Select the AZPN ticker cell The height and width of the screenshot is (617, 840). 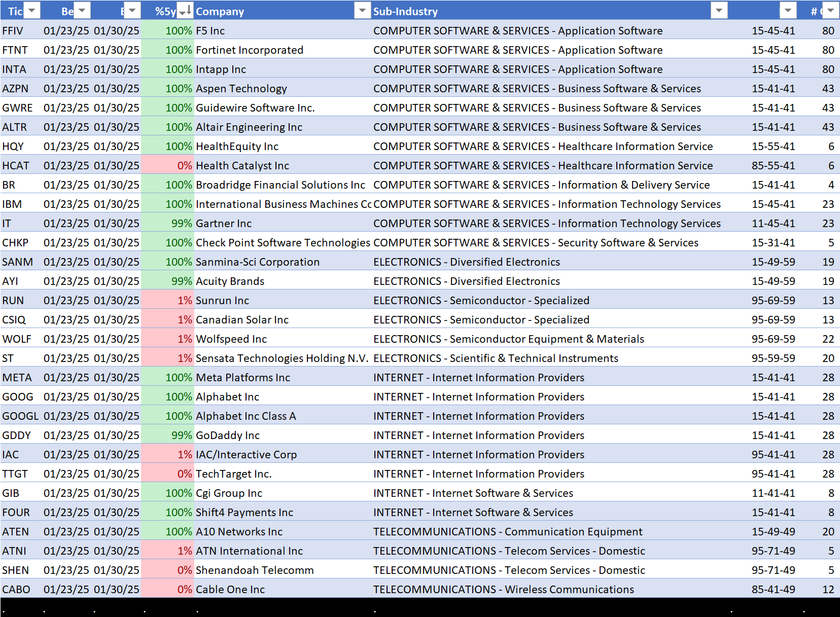tap(21, 88)
